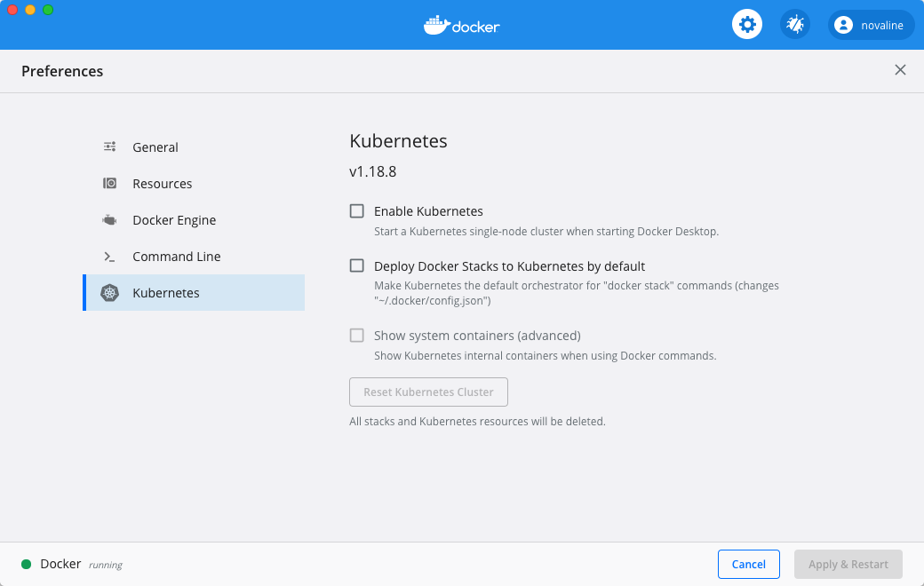The image size is (924, 586).
Task: Click the troubleshoot bug icon
Action: [795, 25]
